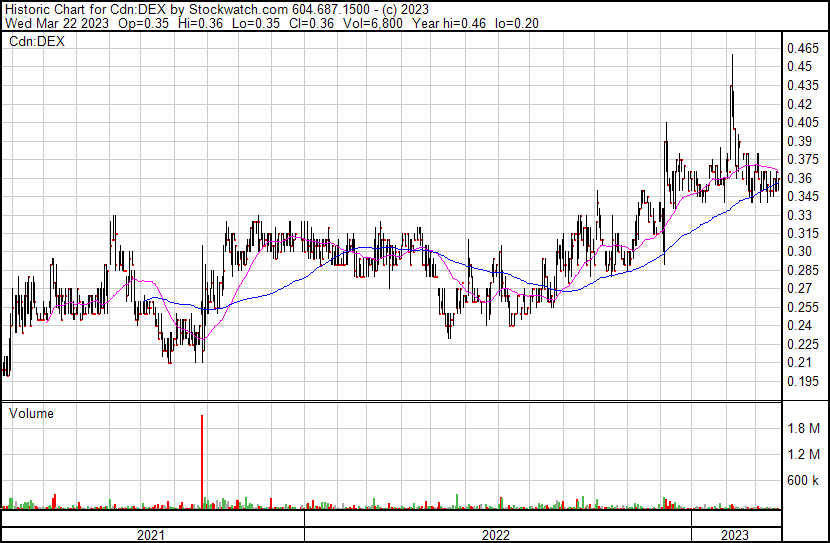Select the 0.36 price axis label
The image size is (830, 543).
[x=799, y=178]
